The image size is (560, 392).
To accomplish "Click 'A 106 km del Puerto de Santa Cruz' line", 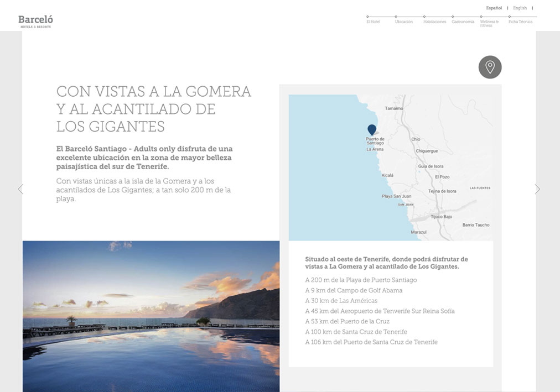I will (x=371, y=342).
